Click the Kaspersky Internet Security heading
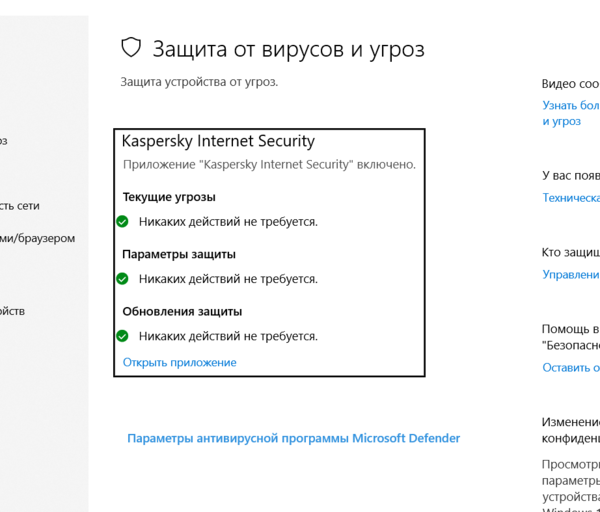 tap(218, 141)
